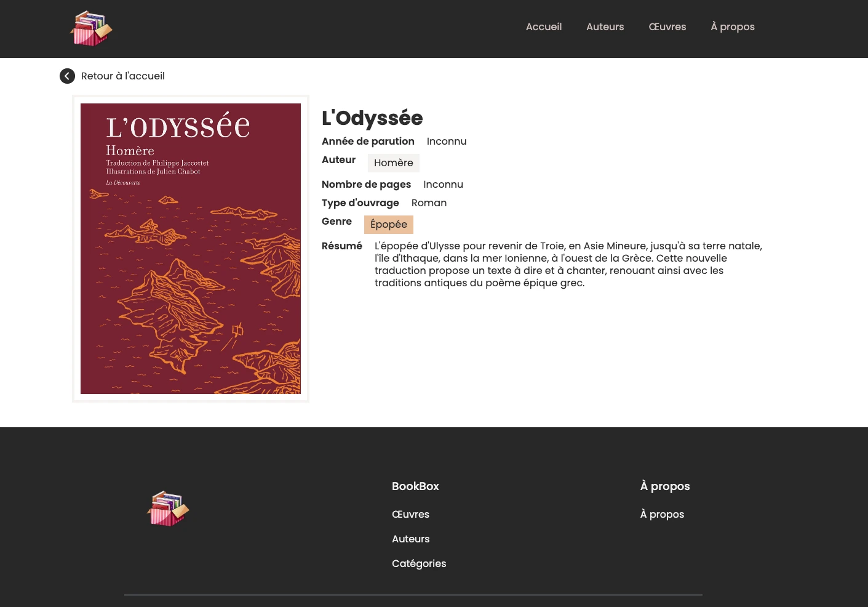The image size is (868, 607).
Task: Click the back arrow circle icon
Action: point(67,76)
